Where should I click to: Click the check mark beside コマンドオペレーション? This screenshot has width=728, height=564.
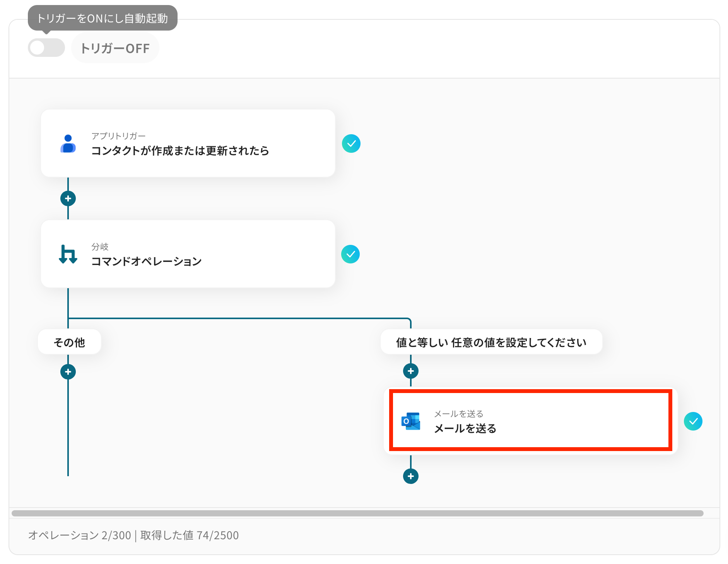click(350, 254)
